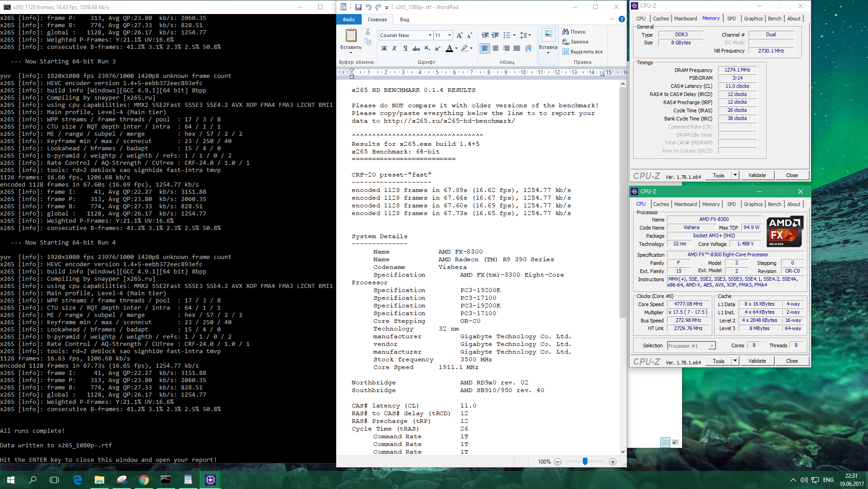Click Замена to replace text
Image resolution: width=868 pixels, height=489 pixels.
tap(575, 42)
